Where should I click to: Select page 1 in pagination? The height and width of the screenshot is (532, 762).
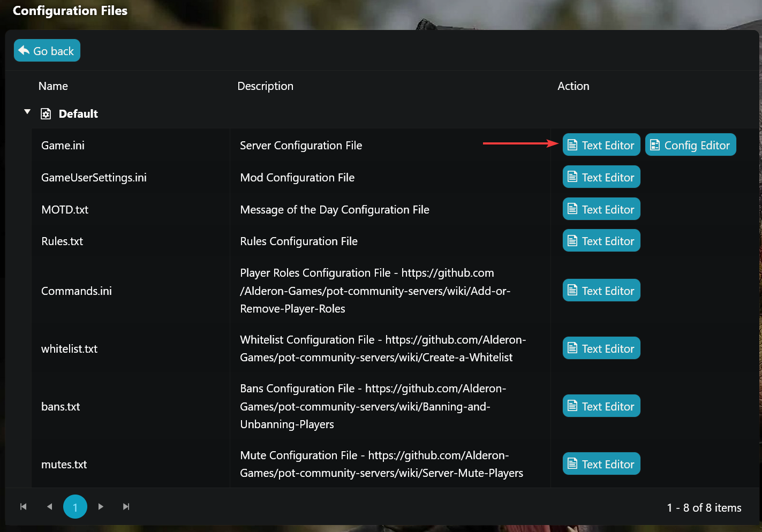pyautogui.click(x=75, y=507)
